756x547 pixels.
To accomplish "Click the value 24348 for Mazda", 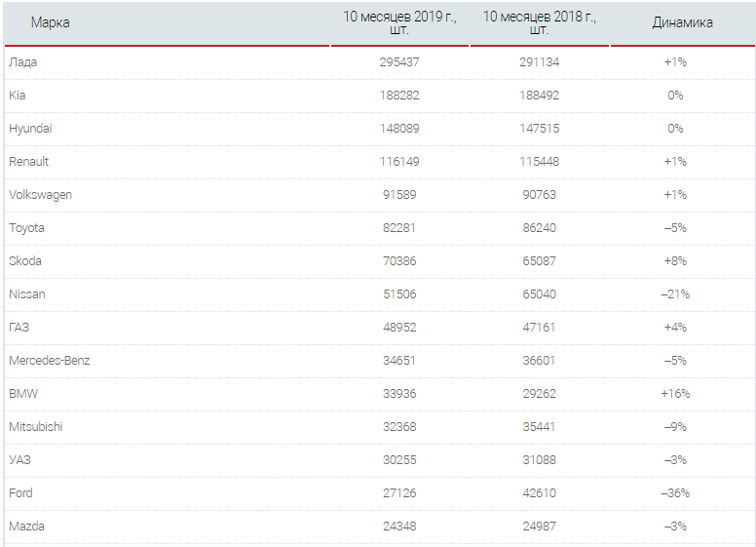I will coord(399,527).
